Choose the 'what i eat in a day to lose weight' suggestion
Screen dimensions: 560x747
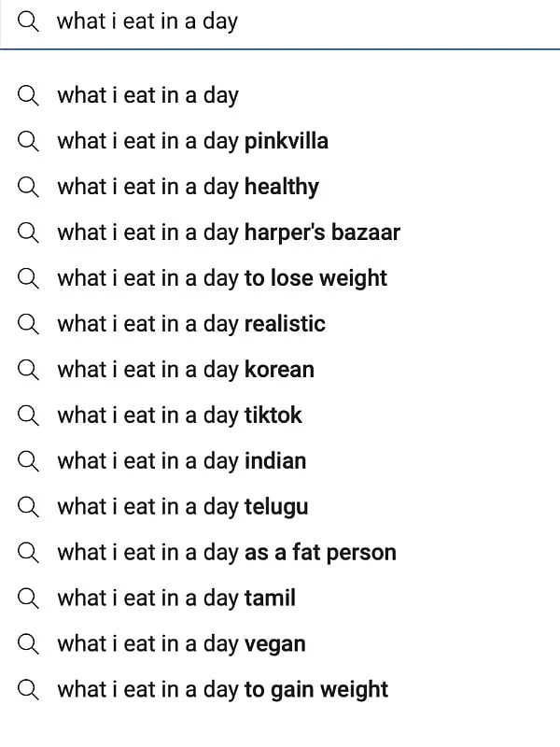click(222, 278)
